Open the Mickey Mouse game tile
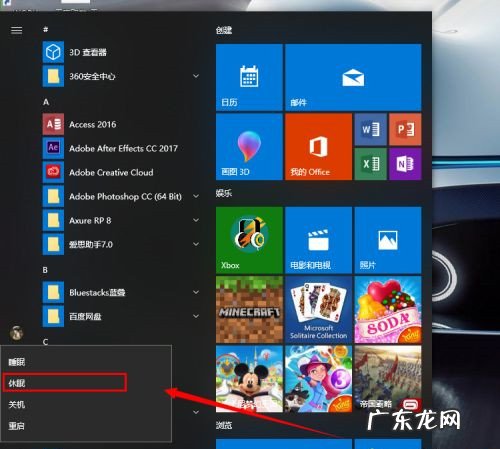 click(249, 379)
